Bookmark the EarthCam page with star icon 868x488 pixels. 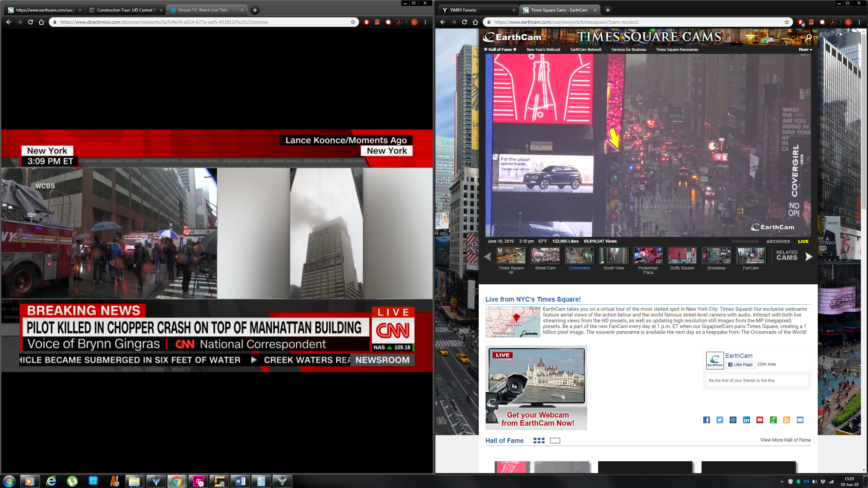(787, 22)
